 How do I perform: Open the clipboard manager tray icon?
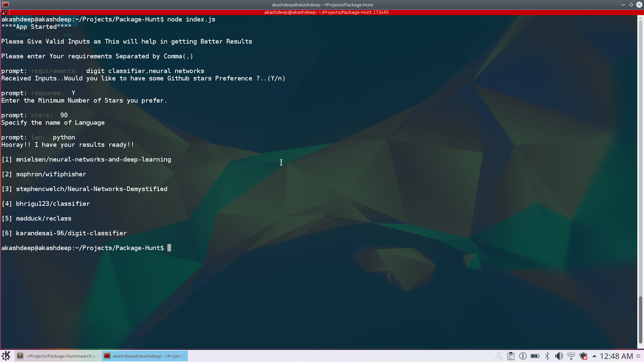511,356
